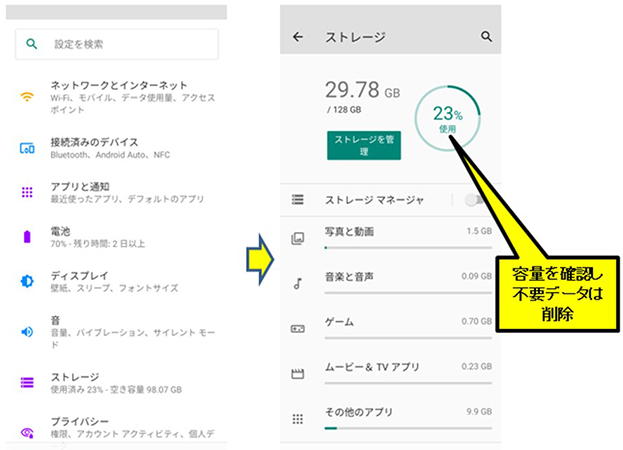Click the storage icon in settings list
This screenshot has height=450, width=623.
point(28,382)
